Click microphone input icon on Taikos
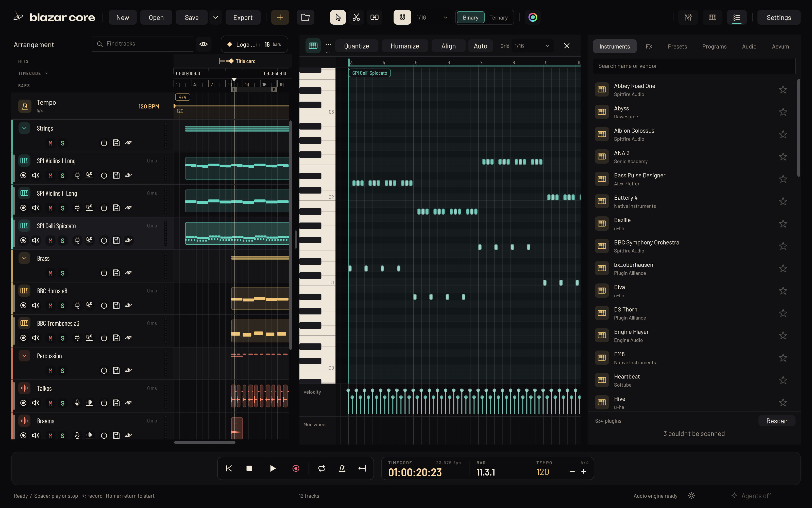 77,403
